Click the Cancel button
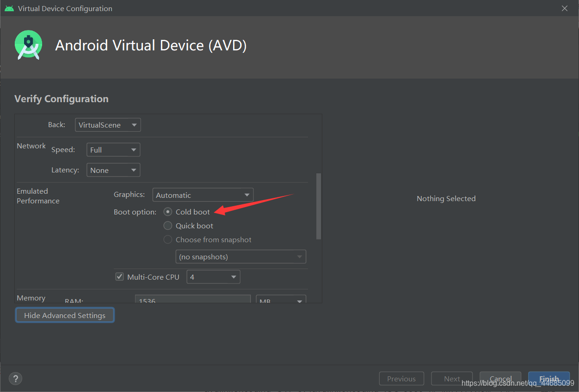 [500, 379]
